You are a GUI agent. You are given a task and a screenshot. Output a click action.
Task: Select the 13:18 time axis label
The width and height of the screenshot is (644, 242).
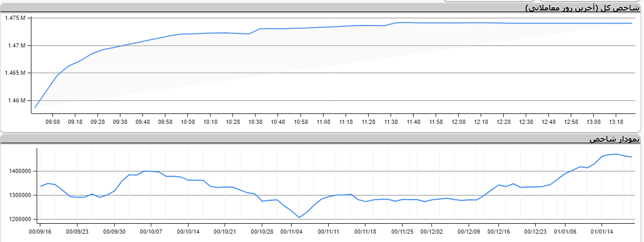pyautogui.click(x=616, y=122)
